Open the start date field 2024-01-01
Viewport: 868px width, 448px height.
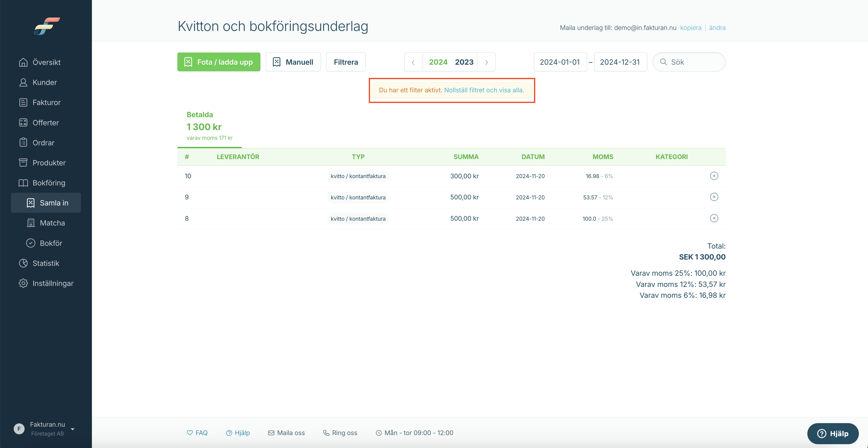point(560,62)
